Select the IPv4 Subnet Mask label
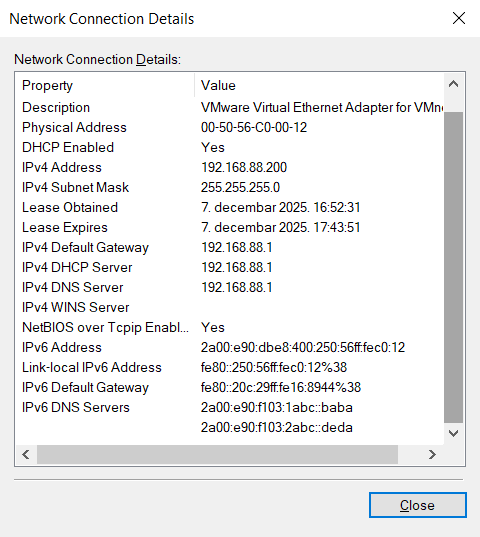 coord(75,187)
